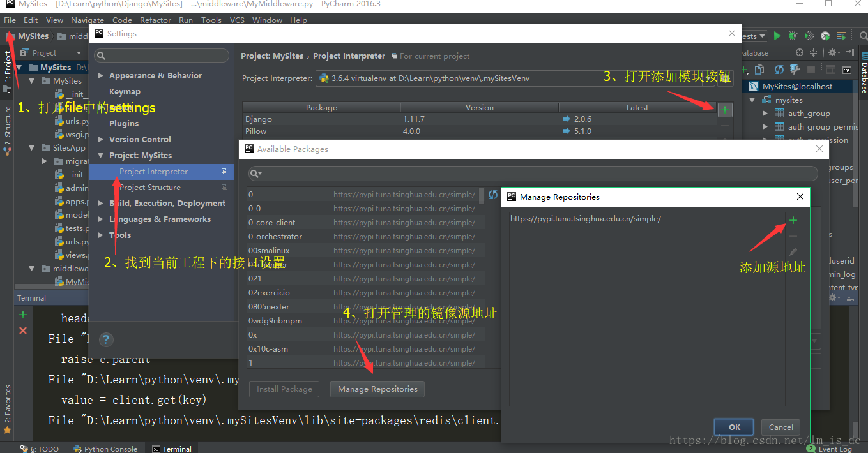868x453 pixels.
Task: Select the Django package row
Action: [x=480, y=119]
